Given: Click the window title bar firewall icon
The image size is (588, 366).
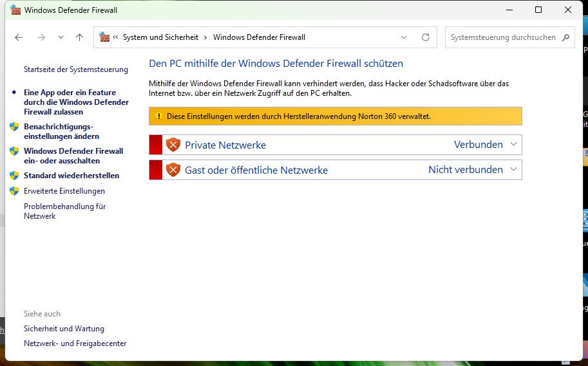Looking at the screenshot, I should [x=15, y=10].
